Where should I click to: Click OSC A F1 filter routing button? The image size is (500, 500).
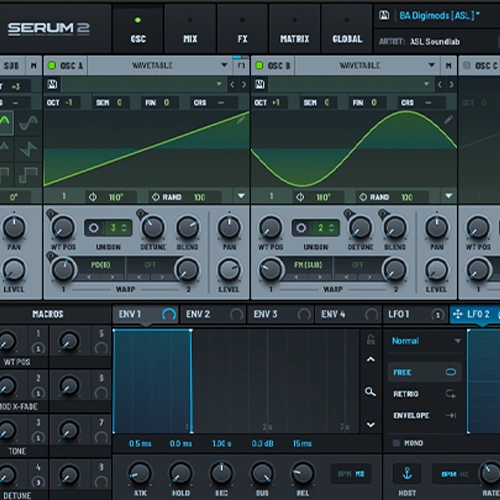coord(241,65)
